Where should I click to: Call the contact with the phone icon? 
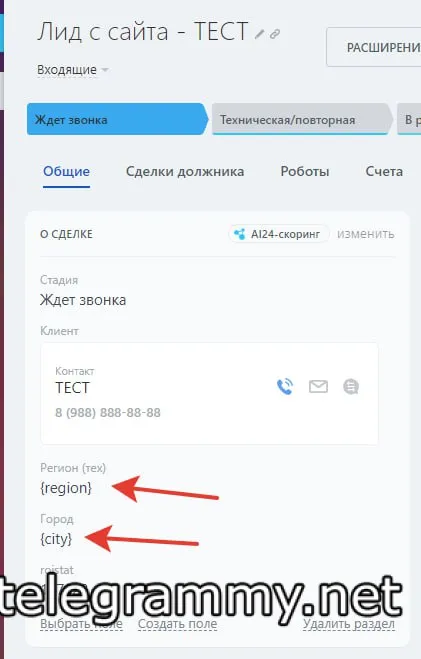[285, 386]
